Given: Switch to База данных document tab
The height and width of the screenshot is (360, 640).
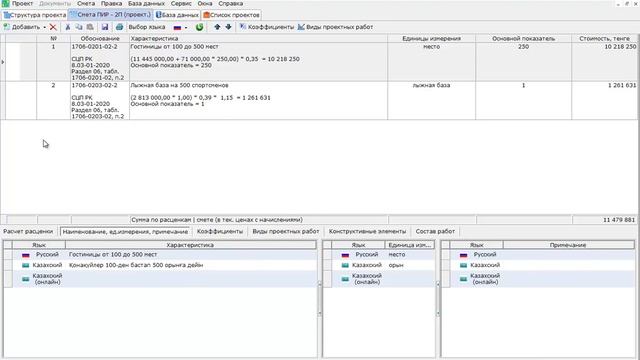Looking at the screenshot, I should 177,15.
